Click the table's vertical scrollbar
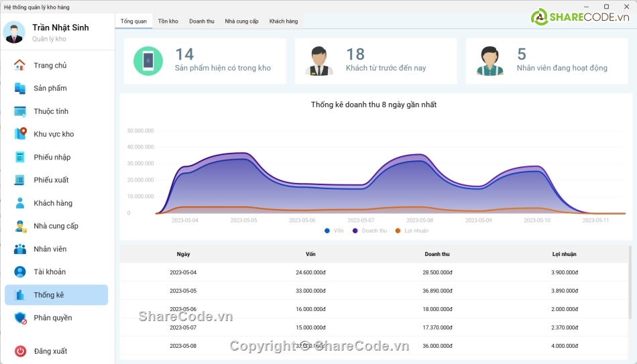 (x=630, y=282)
